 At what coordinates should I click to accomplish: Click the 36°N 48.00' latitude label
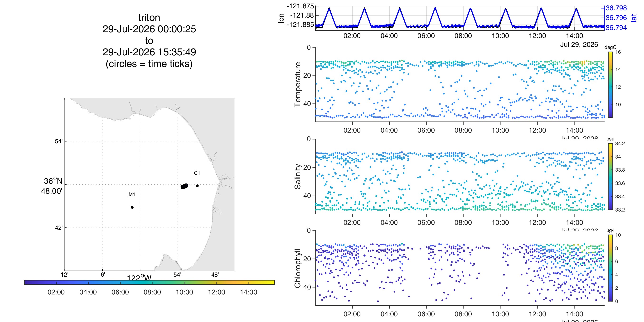coord(52,186)
